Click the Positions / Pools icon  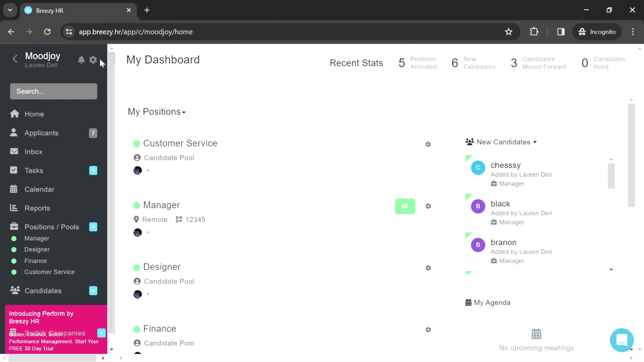[14, 227]
